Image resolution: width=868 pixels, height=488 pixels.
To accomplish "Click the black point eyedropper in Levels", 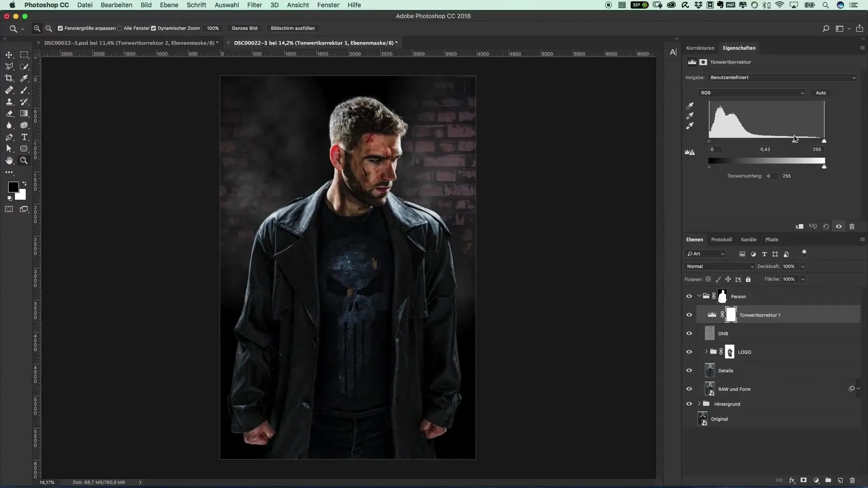I will pyautogui.click(x=690, y=105).
